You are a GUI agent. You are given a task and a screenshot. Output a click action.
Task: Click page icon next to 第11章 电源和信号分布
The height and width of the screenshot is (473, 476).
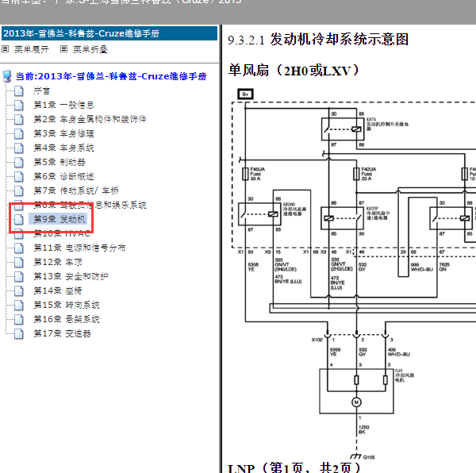tap(19, 248)
